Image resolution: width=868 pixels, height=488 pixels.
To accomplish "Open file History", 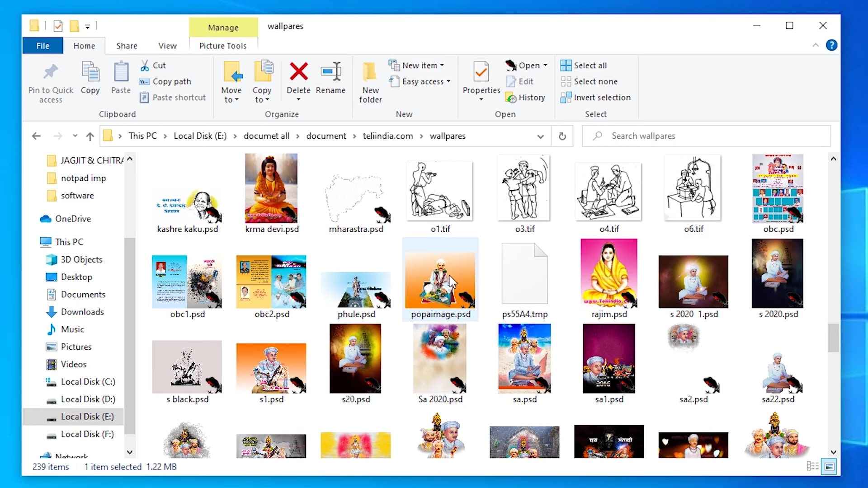I will [525, 98].
